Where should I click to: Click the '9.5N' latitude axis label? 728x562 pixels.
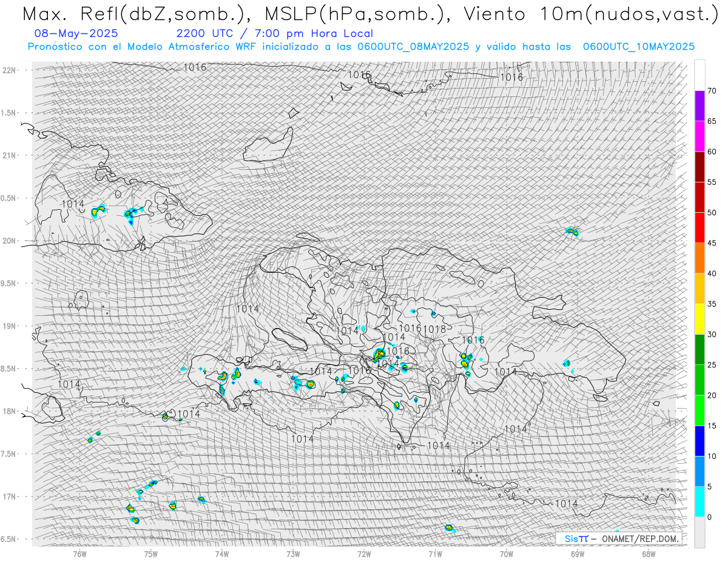9,283
